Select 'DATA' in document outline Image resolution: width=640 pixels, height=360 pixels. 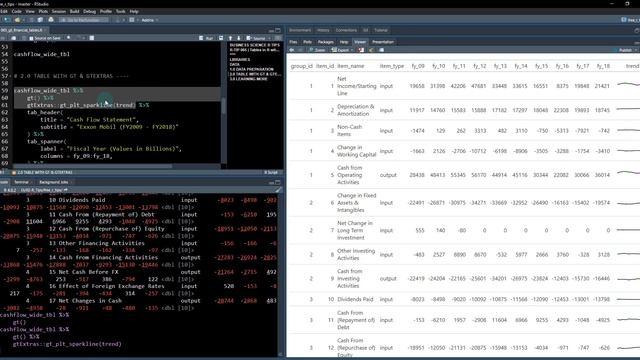[235, 64]
